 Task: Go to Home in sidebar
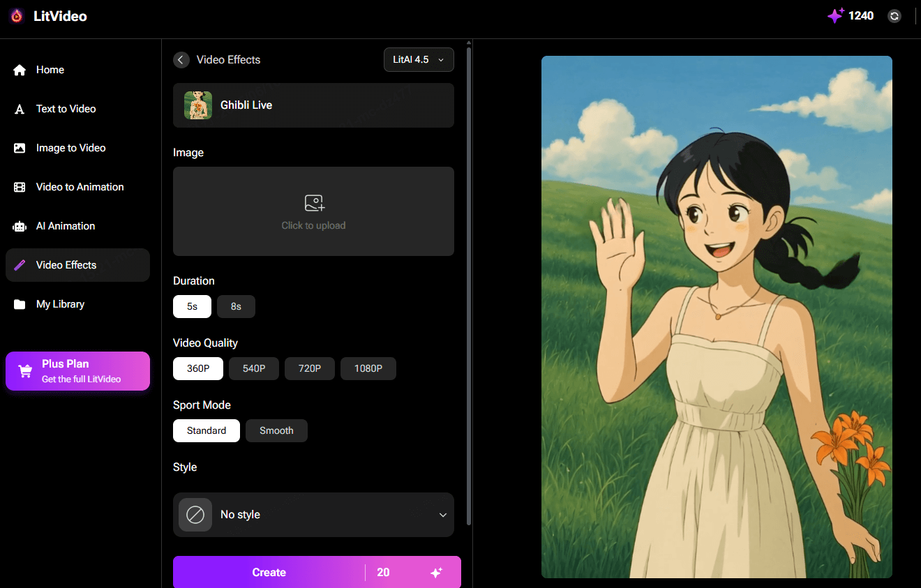pyautogui.click(x=77, y=70)
